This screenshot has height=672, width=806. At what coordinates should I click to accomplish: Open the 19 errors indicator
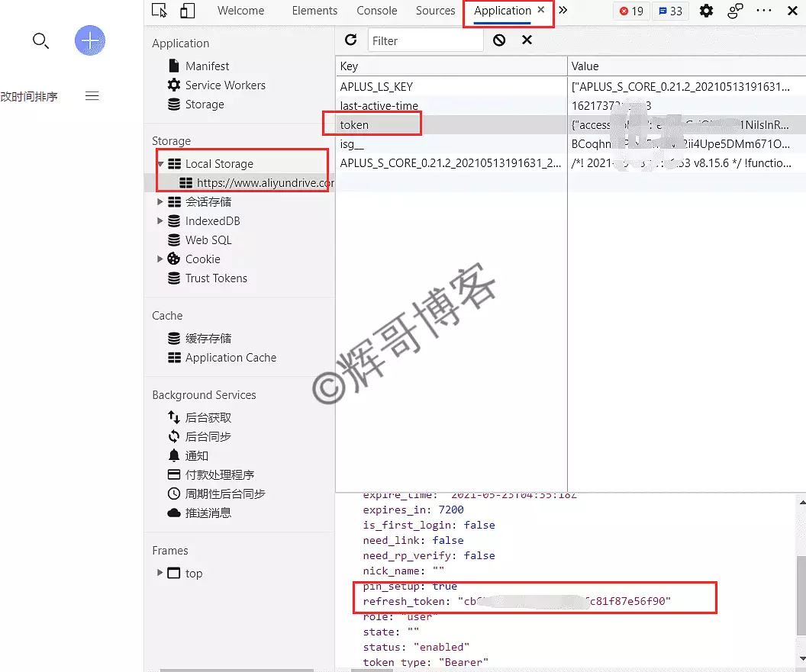coord(631,11)
